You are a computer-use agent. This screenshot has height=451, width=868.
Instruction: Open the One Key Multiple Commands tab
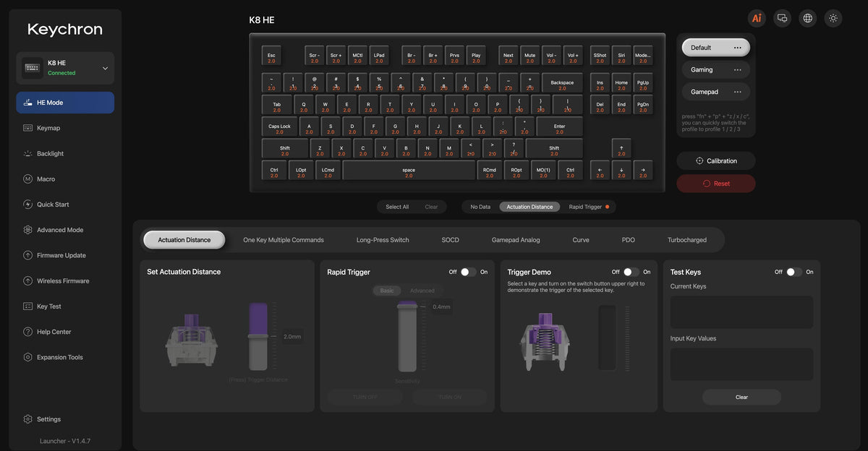tap(284, 240)
